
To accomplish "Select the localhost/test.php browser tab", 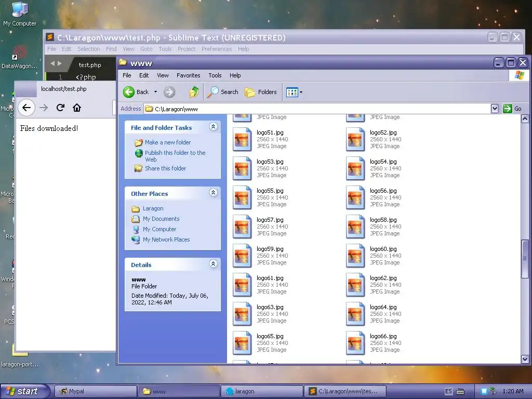I will click(64, 89).
